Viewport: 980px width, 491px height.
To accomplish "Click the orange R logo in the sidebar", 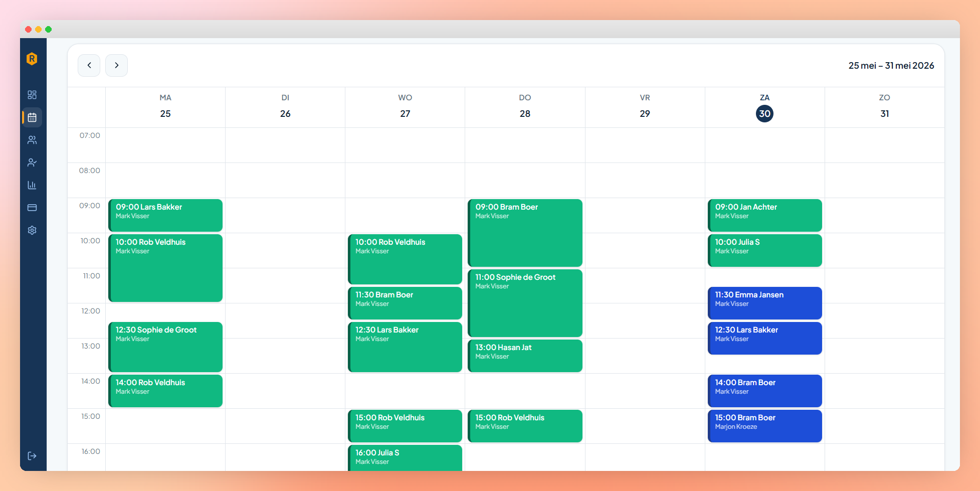I will (x=32, y=59).
